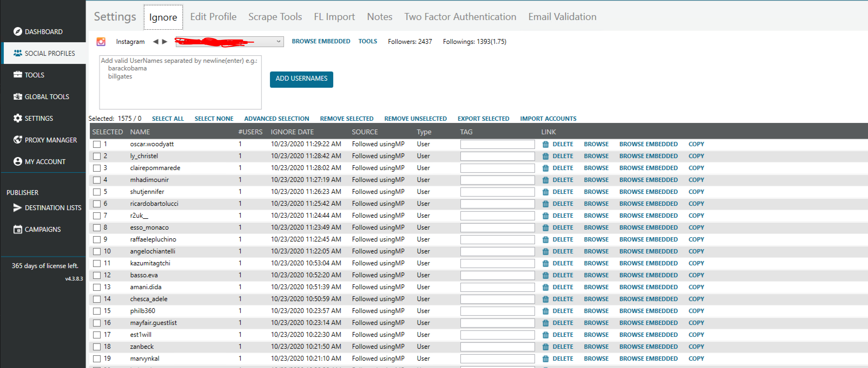Click the Social Profiles people icon

[18, 53]
